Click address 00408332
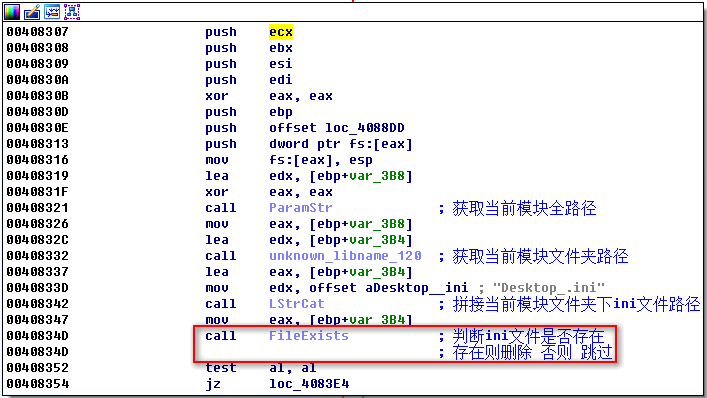 coord(37,256)
